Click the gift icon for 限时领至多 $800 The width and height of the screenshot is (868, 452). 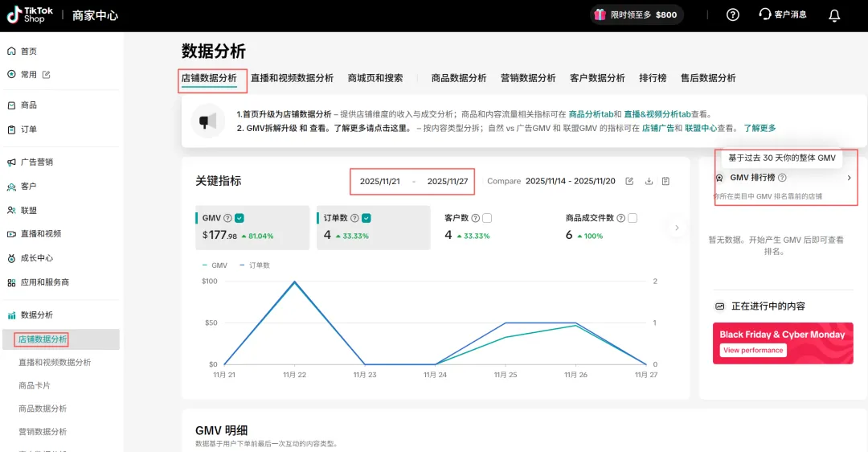click(600, 14)
